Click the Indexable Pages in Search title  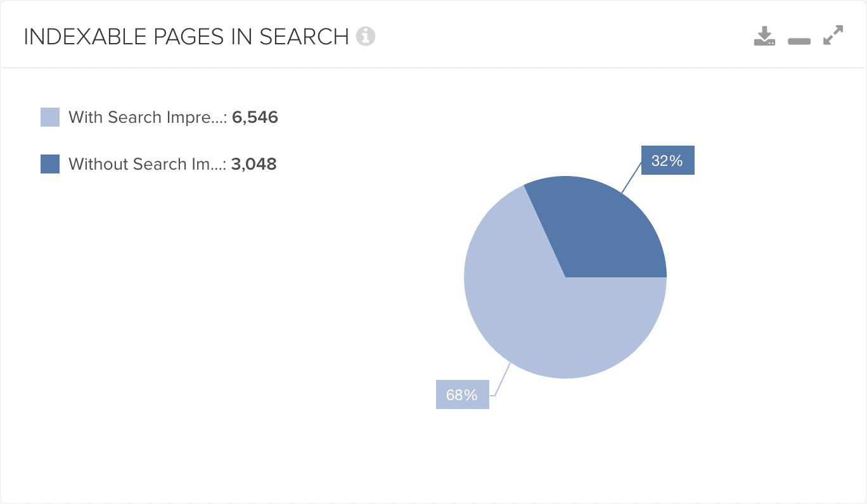tap(186, 37)
